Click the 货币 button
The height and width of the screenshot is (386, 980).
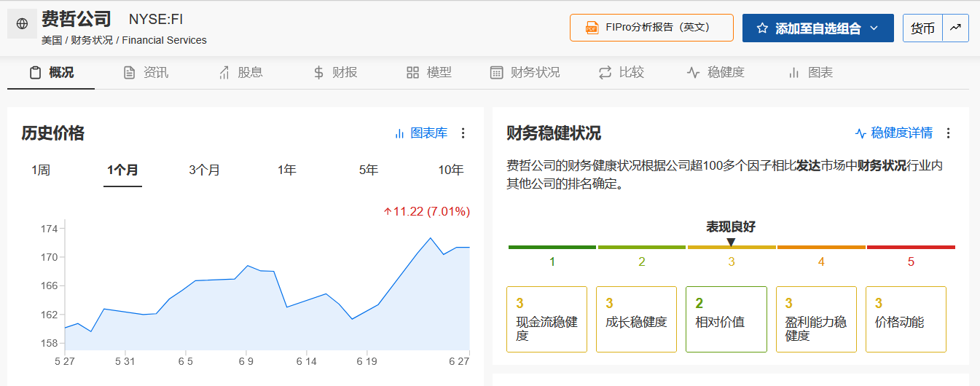(x=922, y=28)
